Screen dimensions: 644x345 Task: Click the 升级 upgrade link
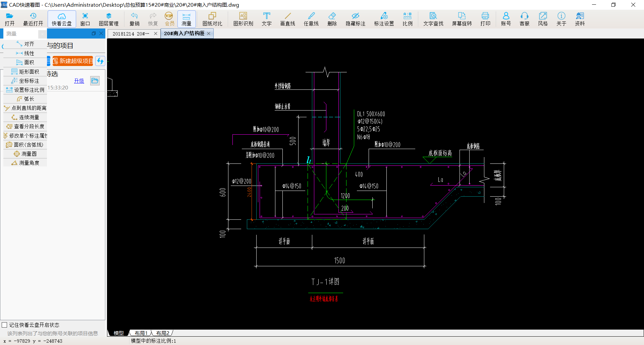coord(79,81)
